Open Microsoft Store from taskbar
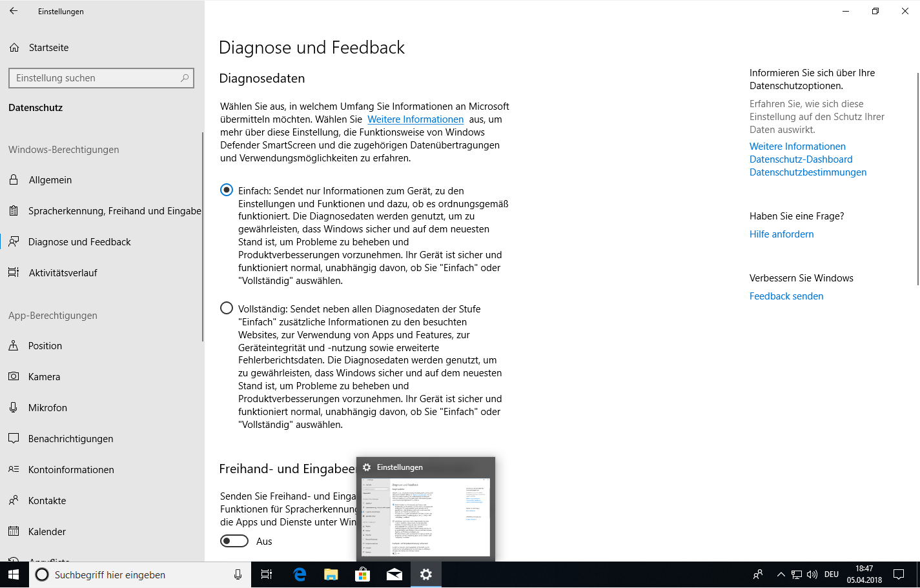920x588 pixels. 363,574
